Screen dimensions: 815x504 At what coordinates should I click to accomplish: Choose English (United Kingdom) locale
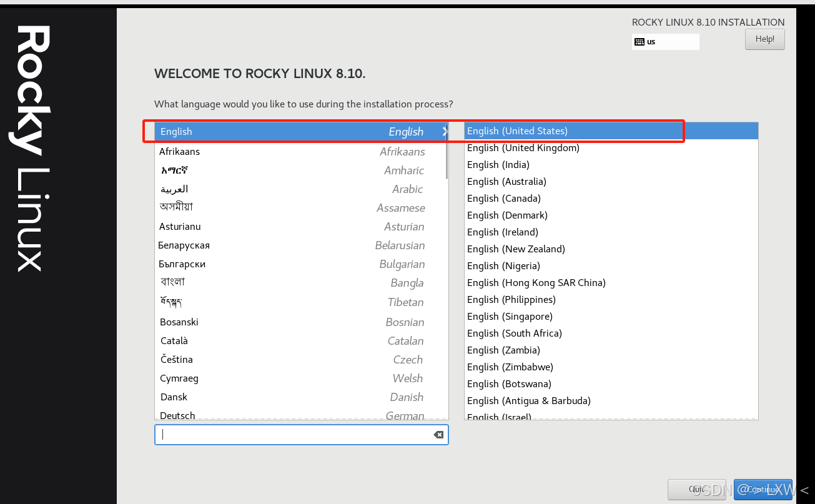pos(611,148)
